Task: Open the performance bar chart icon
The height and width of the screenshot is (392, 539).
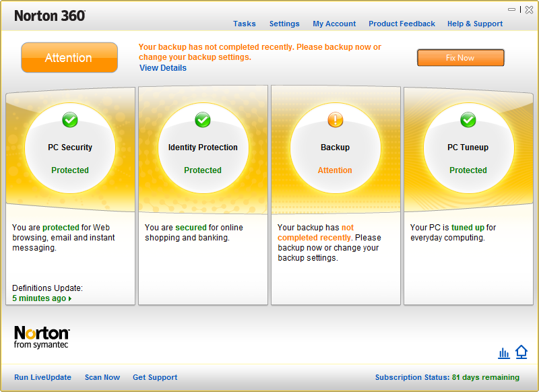Action: pyautogui.click(x=504, y=353)
